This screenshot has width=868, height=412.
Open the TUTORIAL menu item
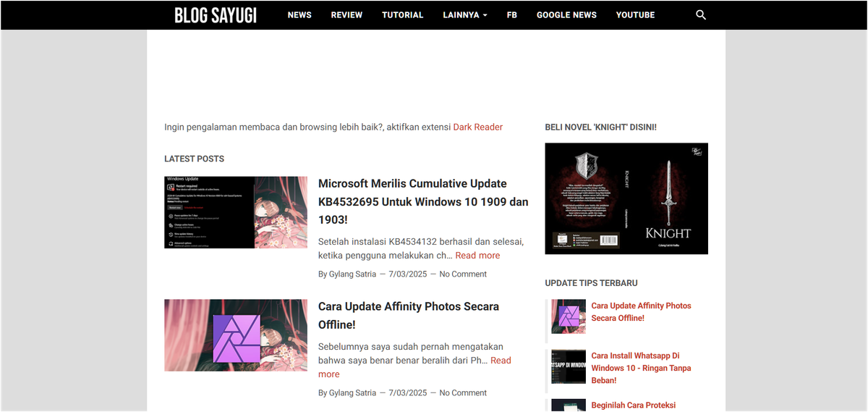pos(403,14)
